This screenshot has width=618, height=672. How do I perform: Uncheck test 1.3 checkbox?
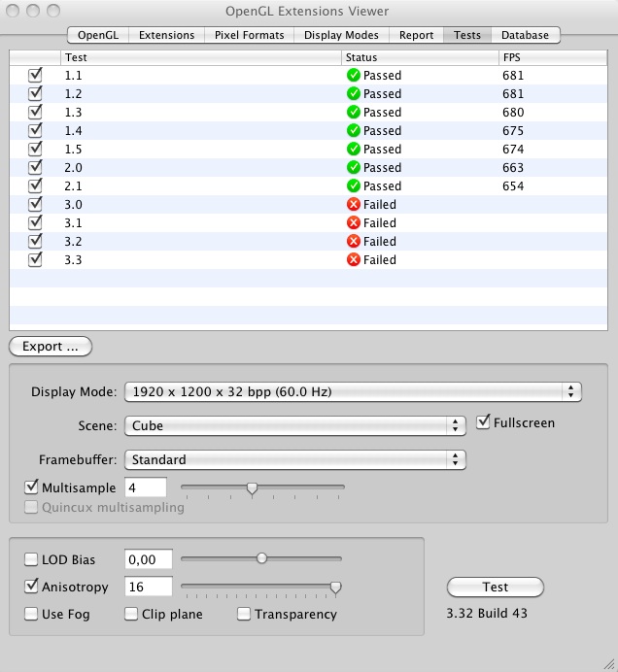(35, 113)
